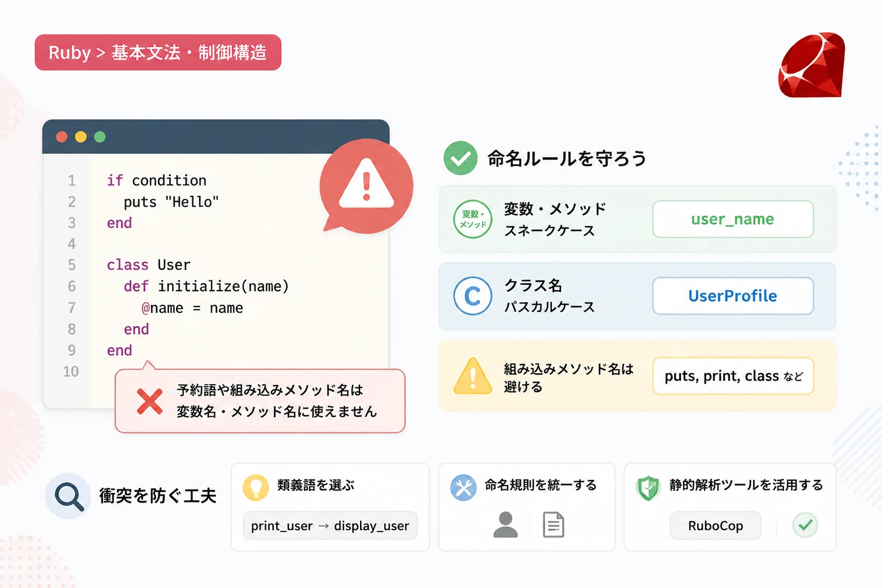
Task: Click the green window dot in code editor
Action: click(100, 137)
